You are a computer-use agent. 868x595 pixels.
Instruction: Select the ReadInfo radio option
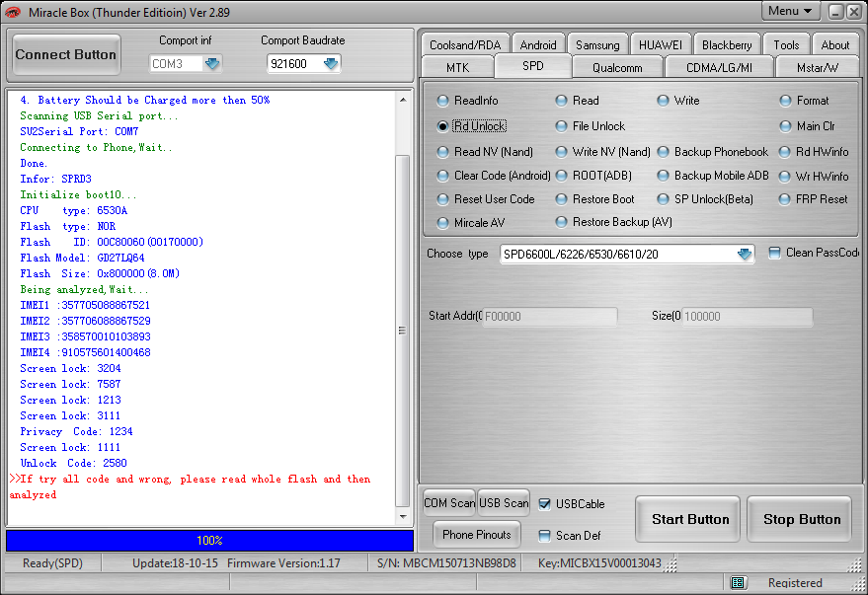point(442,101)
